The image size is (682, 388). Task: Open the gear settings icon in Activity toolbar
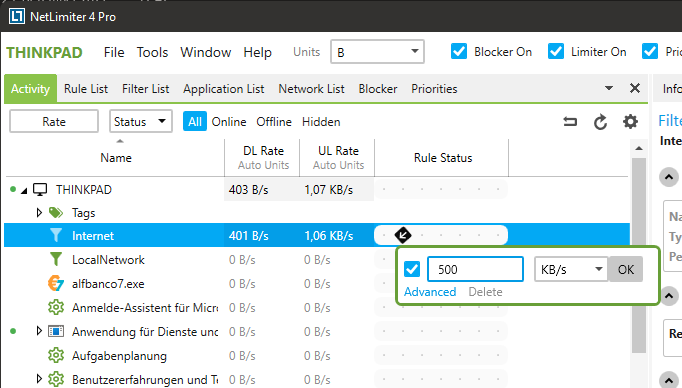click(630, 122)
